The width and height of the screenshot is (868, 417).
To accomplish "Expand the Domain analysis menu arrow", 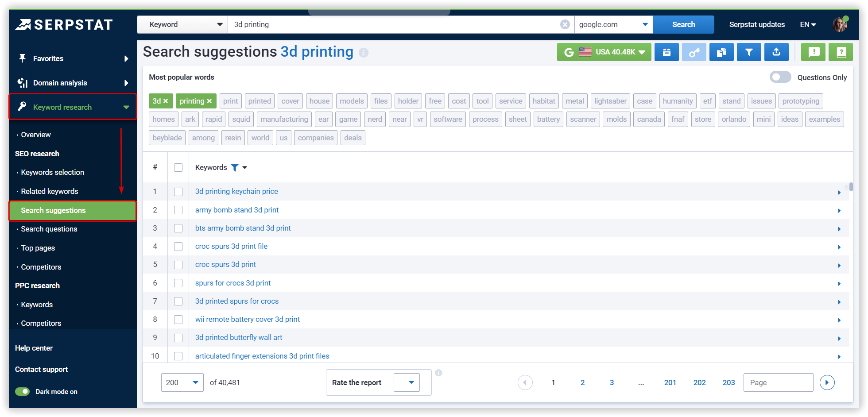I will pos(126,83).
